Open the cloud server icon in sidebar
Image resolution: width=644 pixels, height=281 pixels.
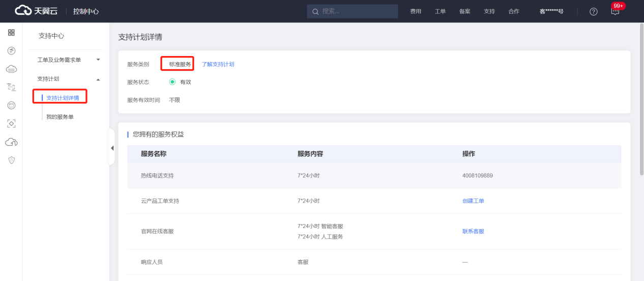[x=11, y=69]
